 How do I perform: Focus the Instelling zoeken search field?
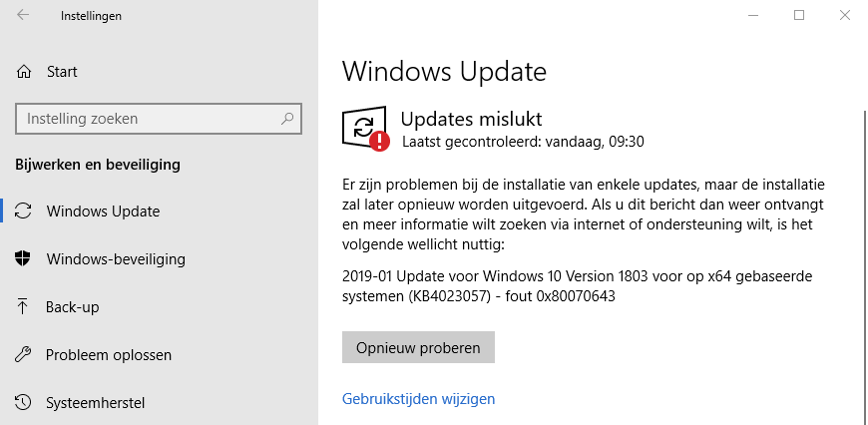[x=150, y=119]
